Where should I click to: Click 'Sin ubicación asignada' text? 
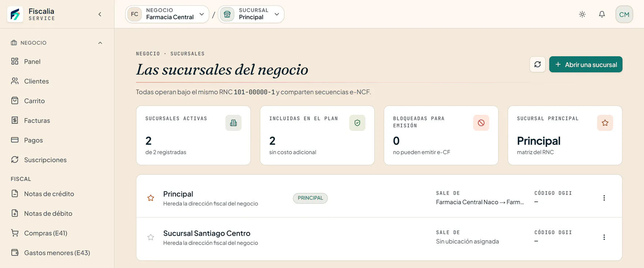(x=467, y=241)
